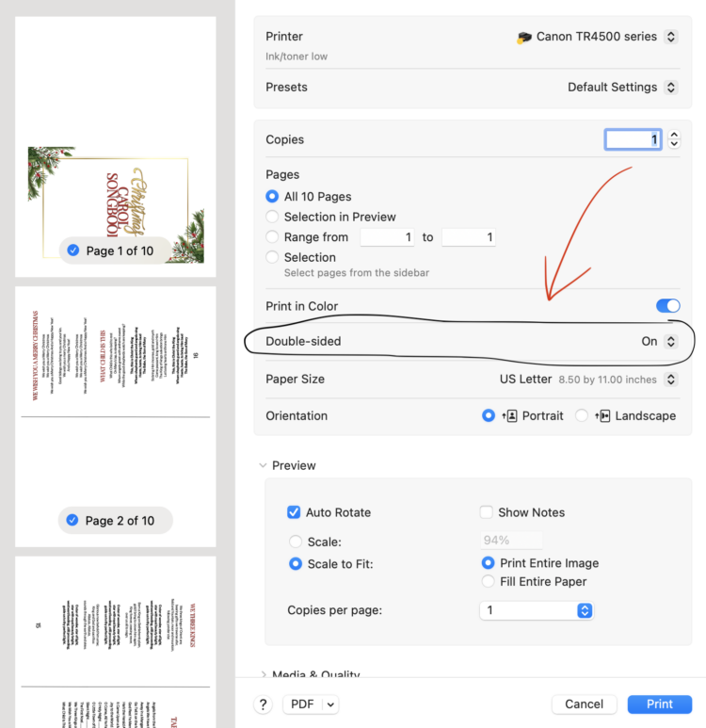
Task: Open the PDF dropdown menu
Action: click(x=313, y=704)
